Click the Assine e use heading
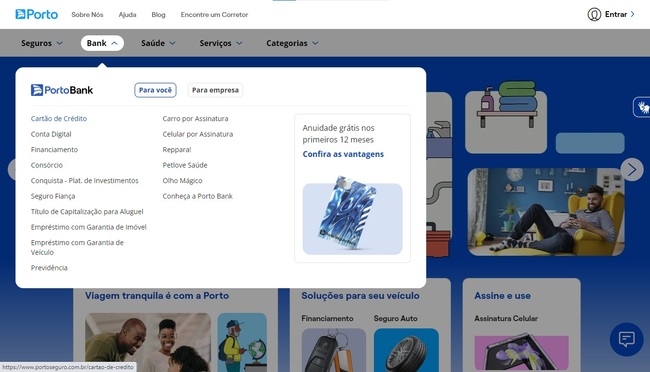Viewport: 650px width, 372px height. (502, 296)
